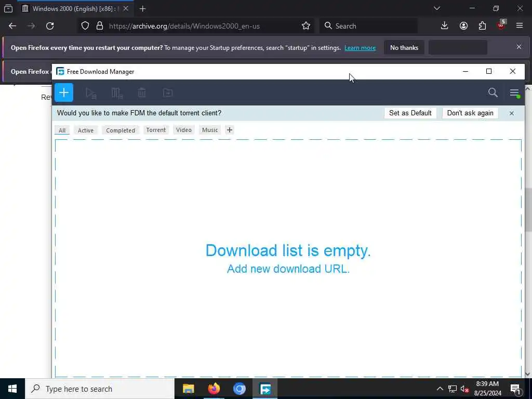This screenshot has height=399, width=532.
Task: Open Firefox downloads panel
Action: coord(444,26)
